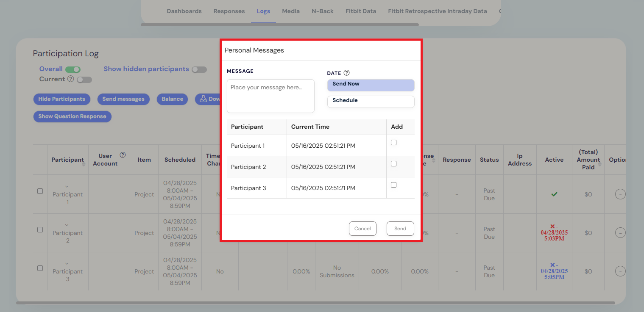Click Participant 3 current time in dialog
The height and width of the screenshot is (312, 644).
[323, 188]
